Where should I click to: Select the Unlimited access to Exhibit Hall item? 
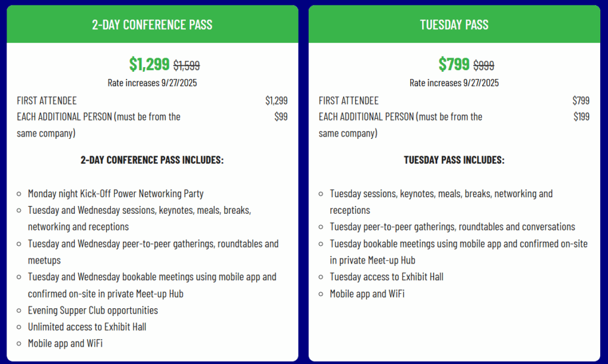pyautogui.click(x=87, y=327)
